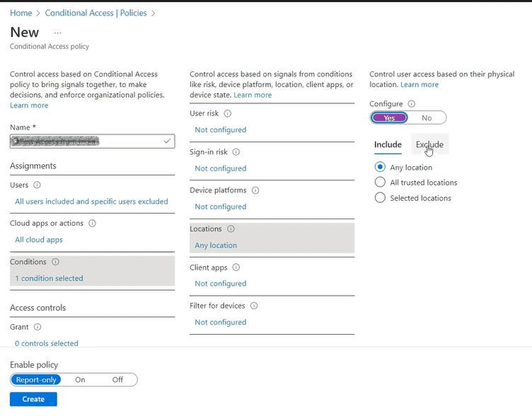The image size is (532, 416).
Task: Click info icon beside User risk
Action: [228, 113]
